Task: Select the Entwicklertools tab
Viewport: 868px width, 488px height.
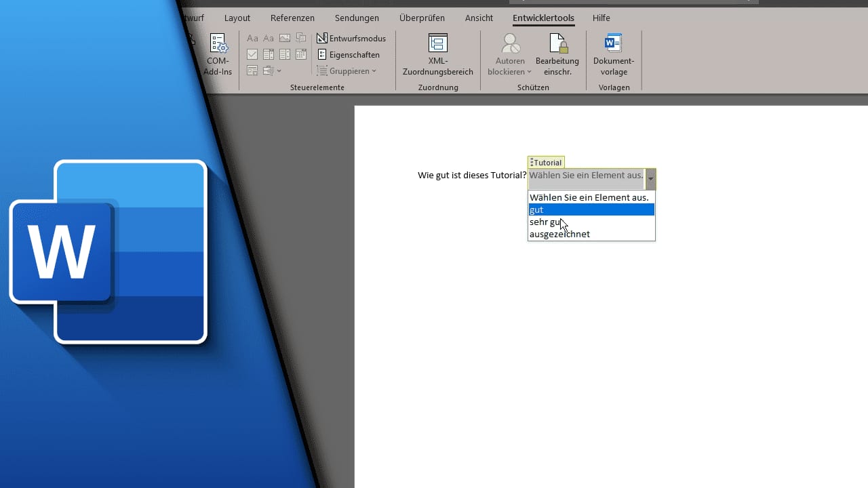Action: pyautogui.click(x=543, y=18)
